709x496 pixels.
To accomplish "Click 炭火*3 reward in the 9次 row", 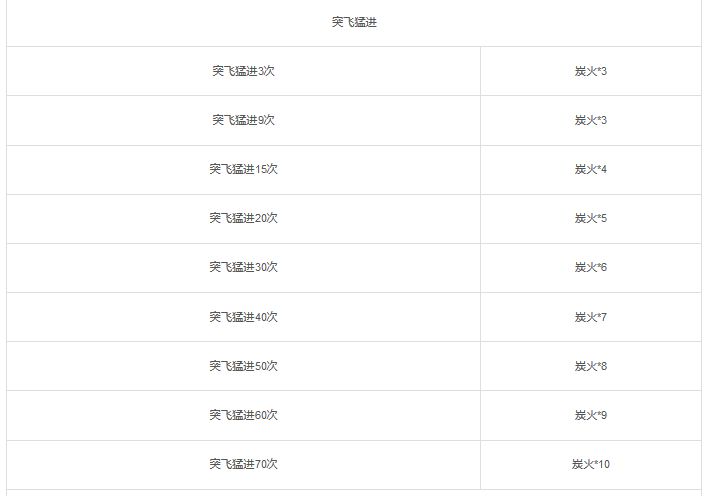I will point(591,120).
